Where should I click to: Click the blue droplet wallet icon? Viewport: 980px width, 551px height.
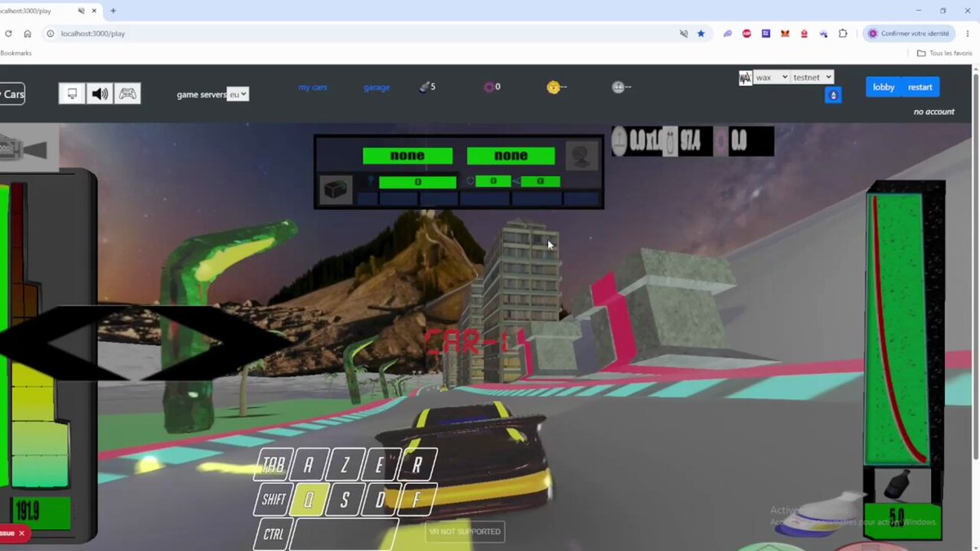tap(833, 95)
